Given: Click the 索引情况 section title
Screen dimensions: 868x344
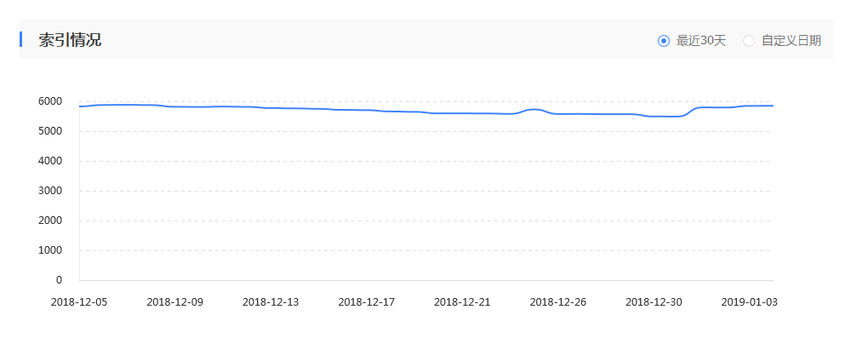Looking at the screenshot, I should (70, 40).
